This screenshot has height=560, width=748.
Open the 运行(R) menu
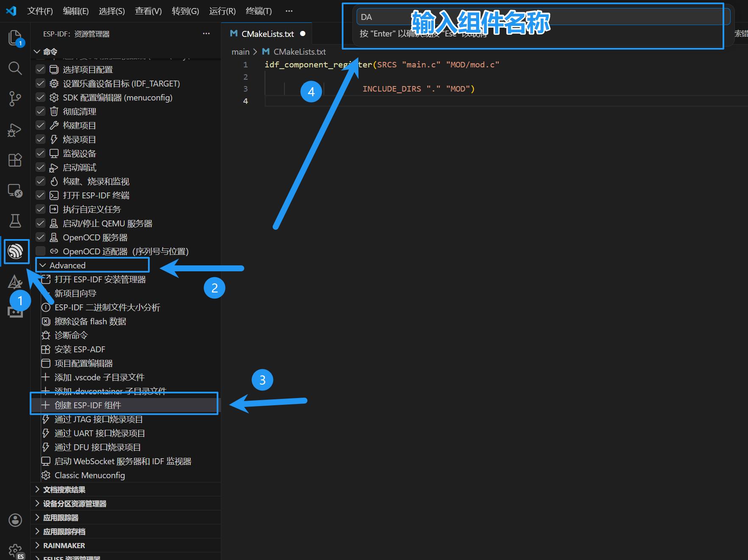click(222, 11)
